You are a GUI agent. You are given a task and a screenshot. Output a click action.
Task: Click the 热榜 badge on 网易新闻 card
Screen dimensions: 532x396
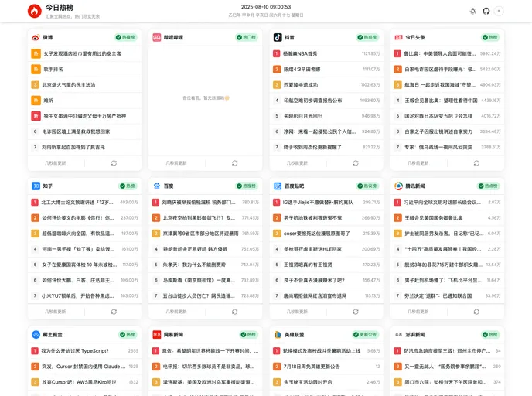coord(248,335)
